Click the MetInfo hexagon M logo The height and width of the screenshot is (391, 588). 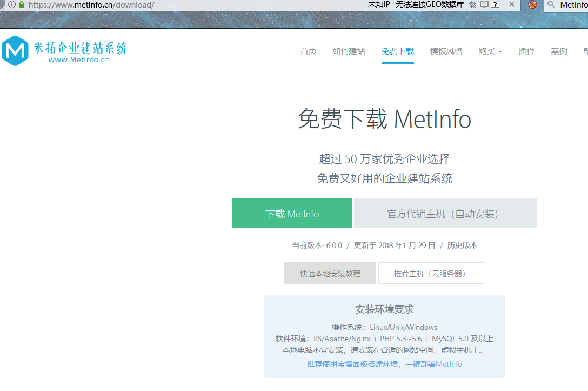15,51
